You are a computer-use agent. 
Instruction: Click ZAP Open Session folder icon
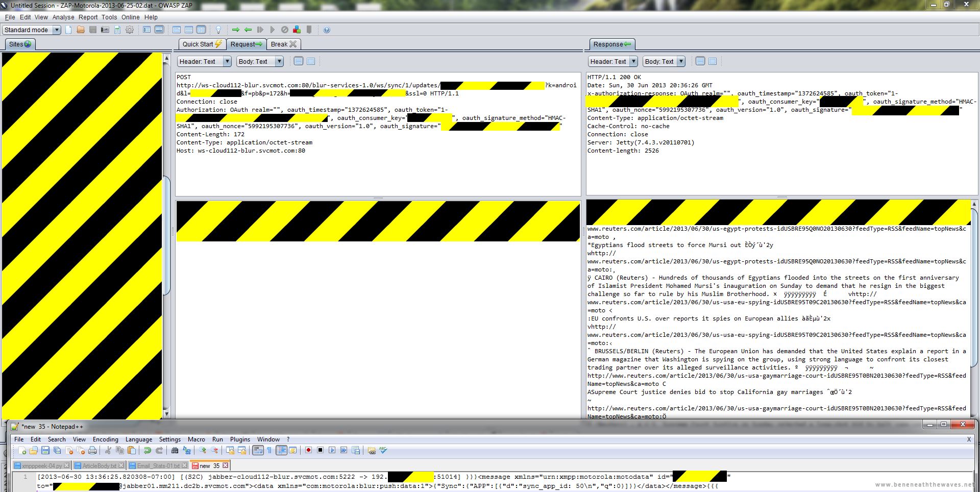coord(81,30)
